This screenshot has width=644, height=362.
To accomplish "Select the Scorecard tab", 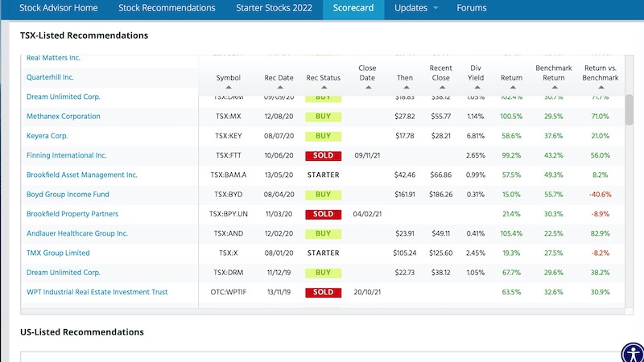I will click(353, 8).
